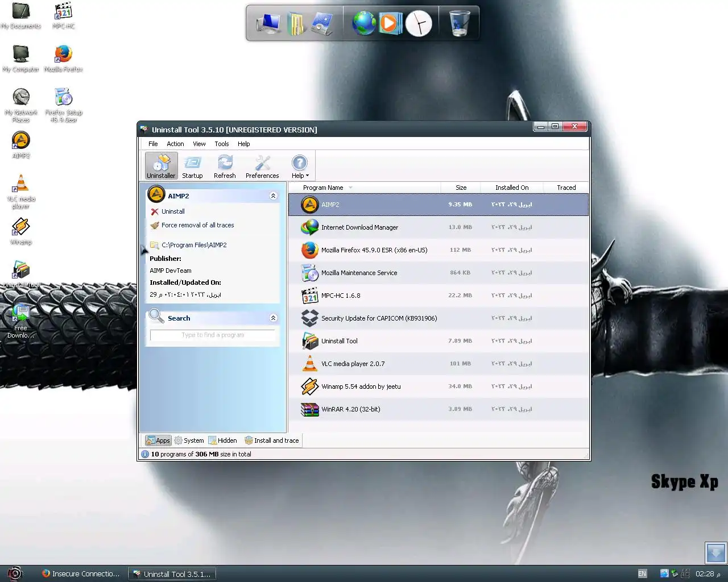Image resolution: width=728 pixels, height=582 pixels.
Task: Switch to the Apps tab
Action: (x=158, y=440)
